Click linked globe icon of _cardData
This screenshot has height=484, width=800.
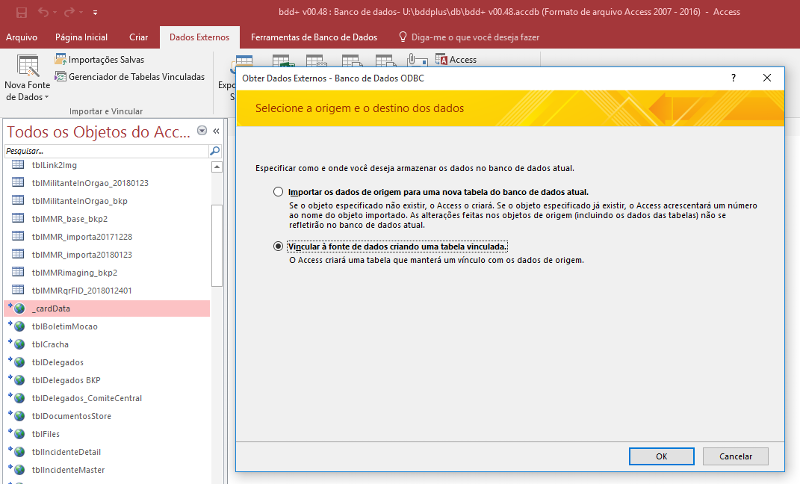(x=18, y=308)
